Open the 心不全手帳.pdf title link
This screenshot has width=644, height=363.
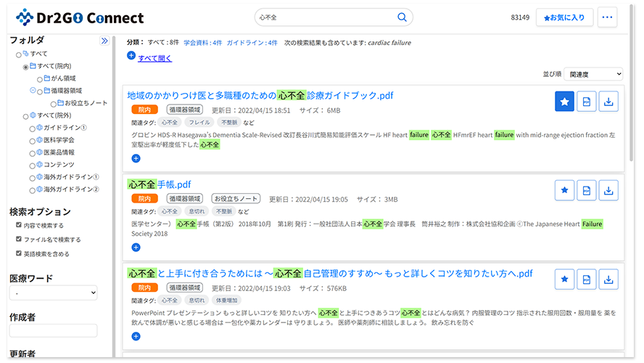point(159,184)
